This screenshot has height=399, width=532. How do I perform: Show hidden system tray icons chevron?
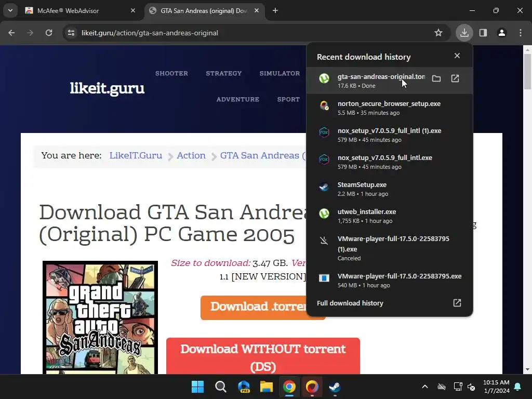click(x=425, y=387)
